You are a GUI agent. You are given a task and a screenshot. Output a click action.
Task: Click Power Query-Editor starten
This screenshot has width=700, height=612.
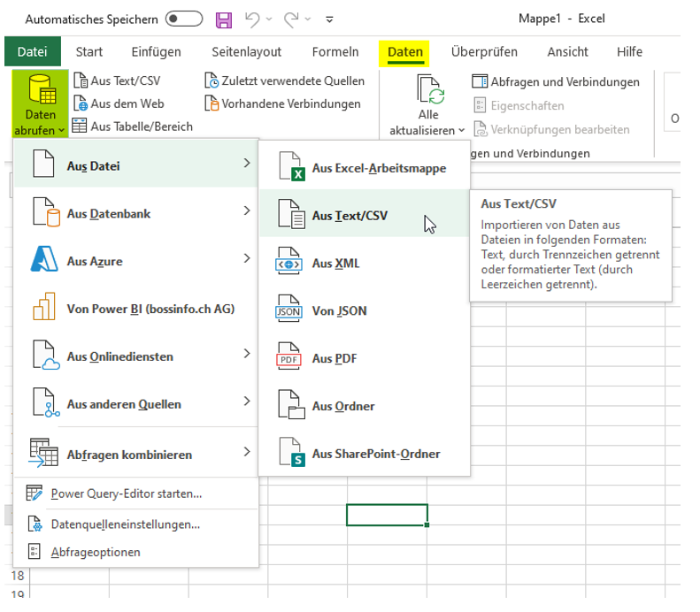click(x=127, y=493)
